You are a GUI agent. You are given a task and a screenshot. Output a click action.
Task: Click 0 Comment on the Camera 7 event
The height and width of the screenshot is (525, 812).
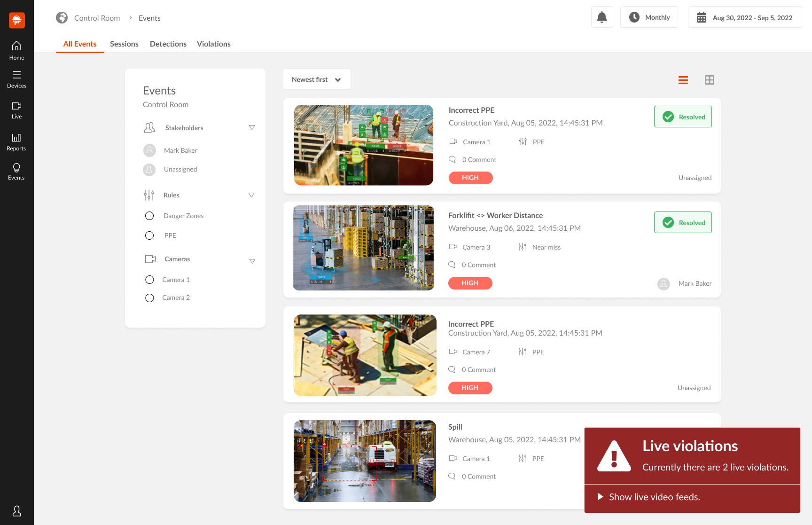click(x=478, y=370)
